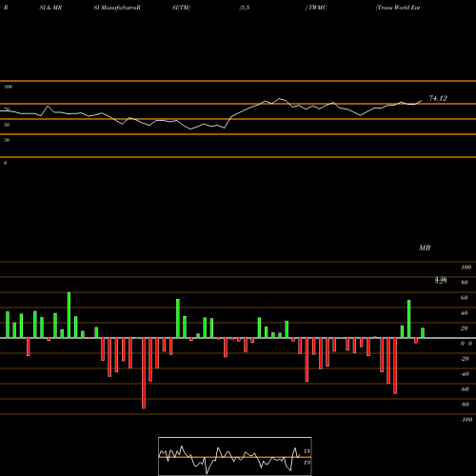Click the -80 label on the MR axis
Image resolution: width=476 pixels, height=476 pixels.
click(465, 405)
